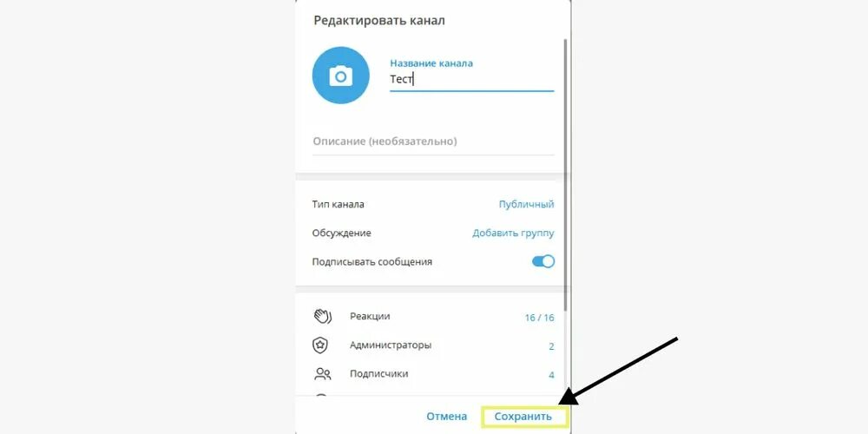Click the Отмена button
Viewport: 868px width, 434px height.
(x=446, y=417)
